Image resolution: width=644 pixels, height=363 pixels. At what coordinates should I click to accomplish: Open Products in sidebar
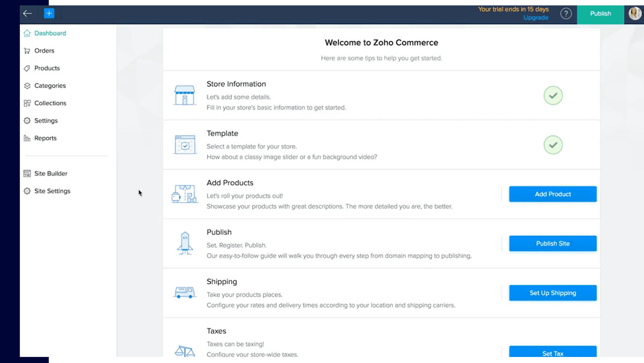(47, 68)
